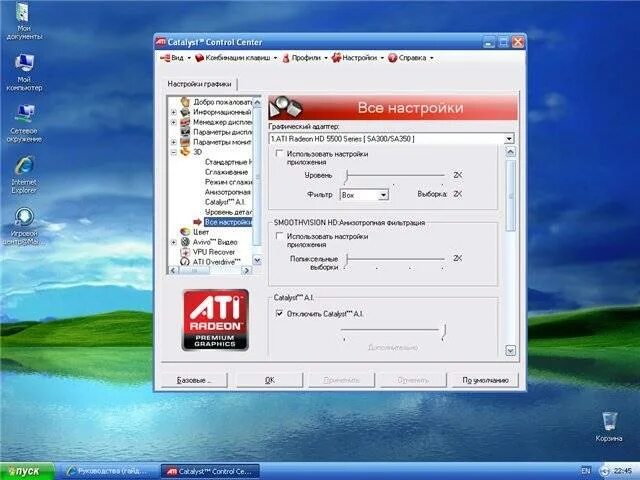Click the Корзина recycle bin icon

[x=609, y=421]
